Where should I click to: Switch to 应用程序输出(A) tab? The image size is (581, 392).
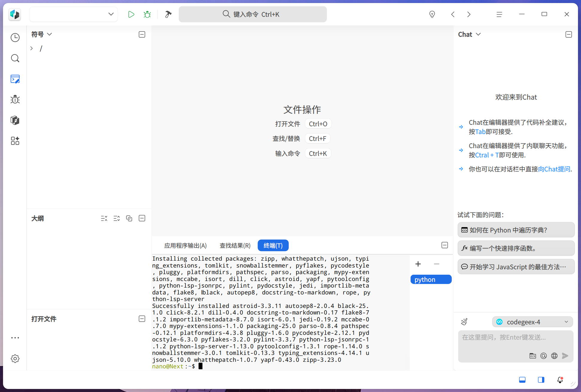[x=185, y=246]
